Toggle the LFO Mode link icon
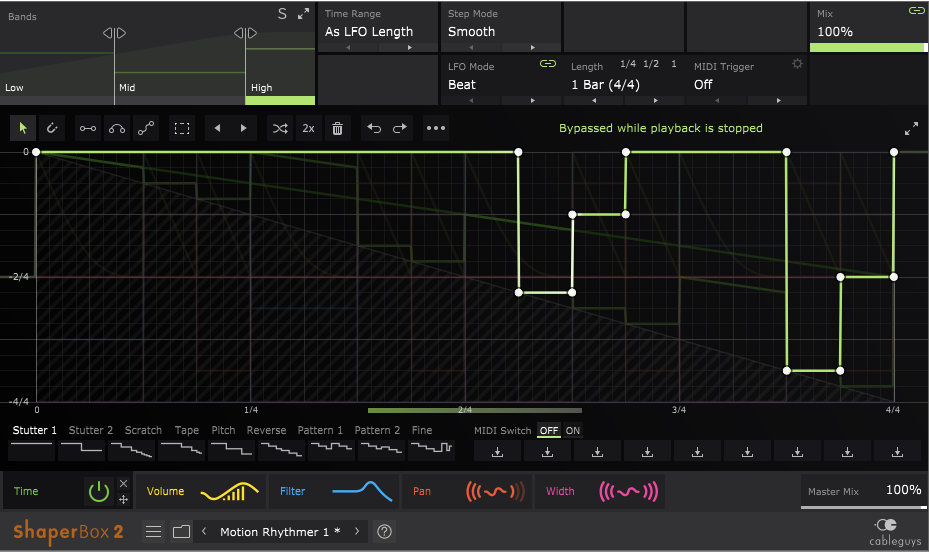929x552 pixels. 548,63
